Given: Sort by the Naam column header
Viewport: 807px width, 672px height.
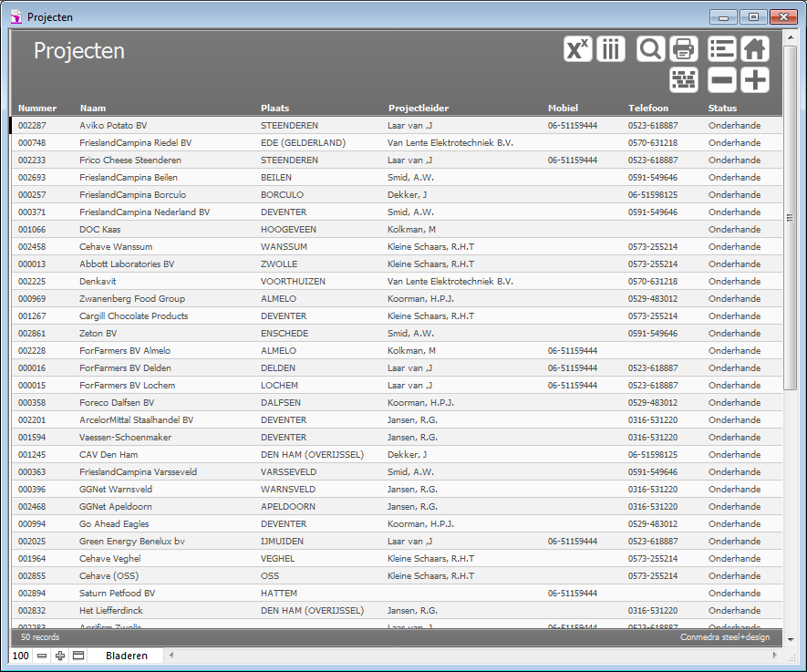Looking at the screenshot, I should 93,109.
